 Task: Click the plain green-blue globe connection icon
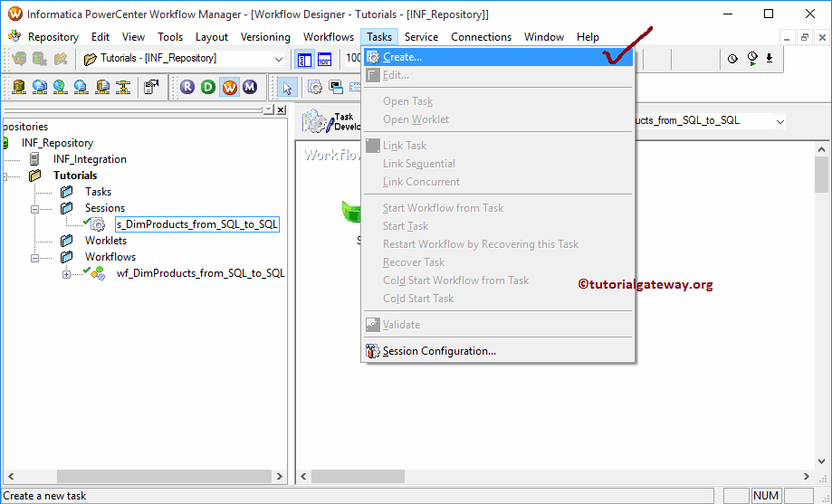[x=60, y=87]
